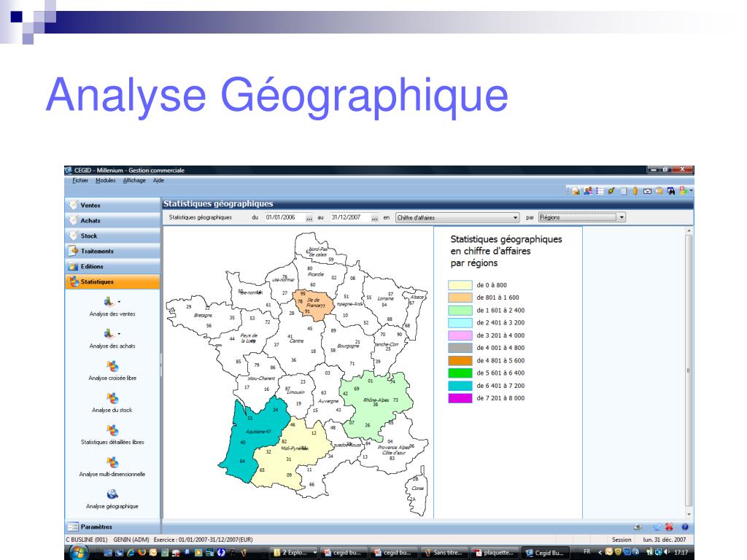Image resolution: width=747 pixels, height=560 pixels.
Task: Click the volume icon in system tray
Action: [x=667, y=552]
